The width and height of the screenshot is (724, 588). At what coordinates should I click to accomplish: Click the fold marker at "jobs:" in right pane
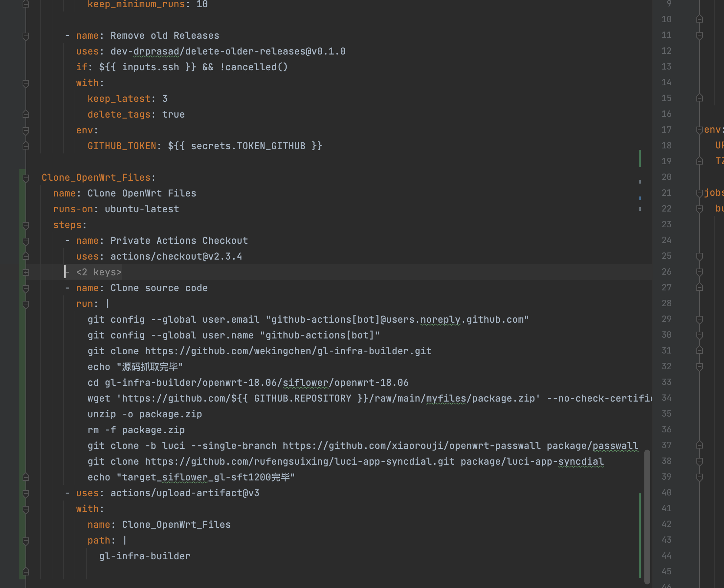[x=699, y=193]
